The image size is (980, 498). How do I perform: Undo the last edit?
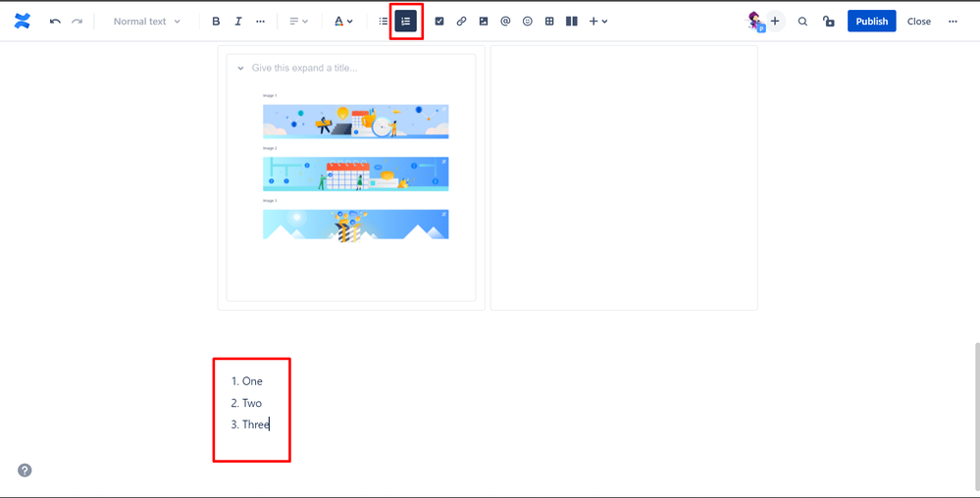click(55, 22)
